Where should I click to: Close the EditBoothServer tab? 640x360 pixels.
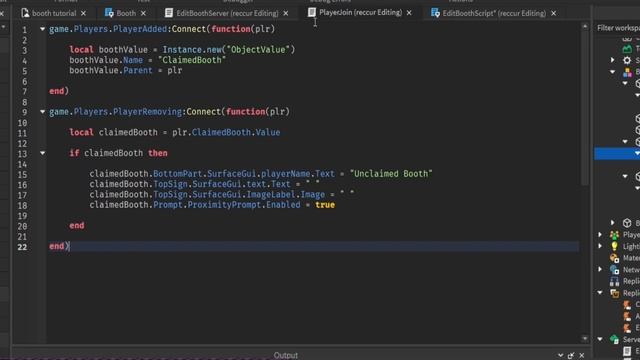286,13
